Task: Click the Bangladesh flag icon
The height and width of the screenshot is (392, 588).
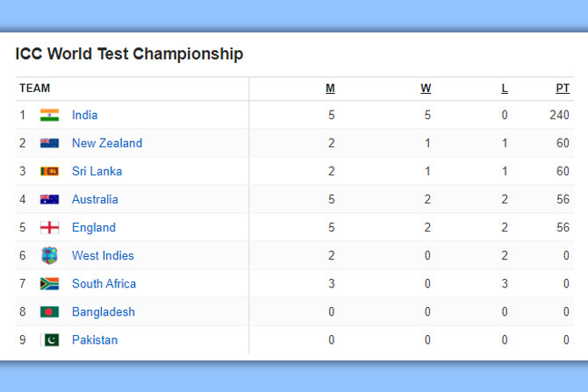Action: point(49,311)
